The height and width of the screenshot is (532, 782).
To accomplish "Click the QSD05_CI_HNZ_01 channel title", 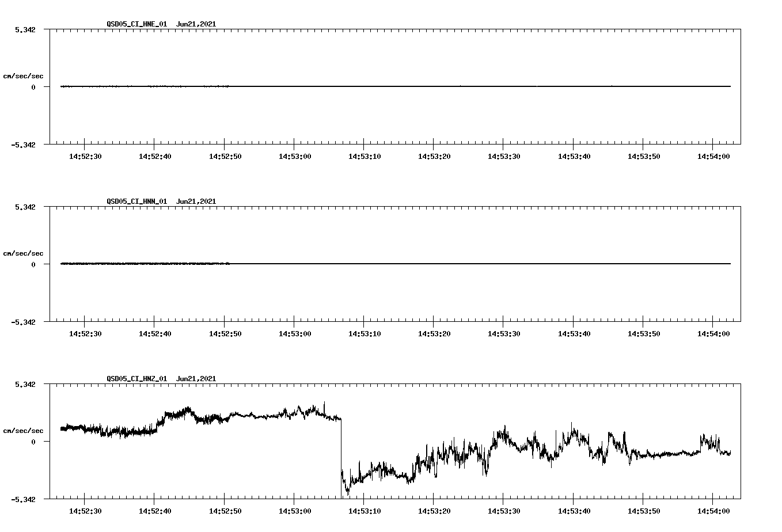I will (x=137, y=379).
